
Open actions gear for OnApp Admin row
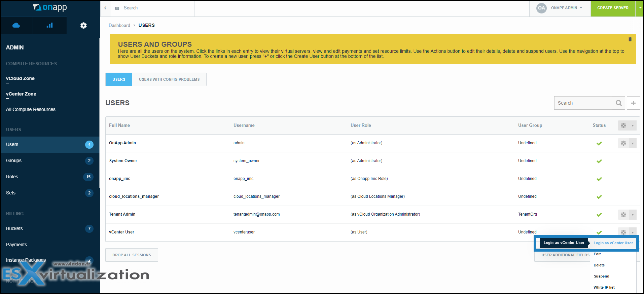(623, 143)
